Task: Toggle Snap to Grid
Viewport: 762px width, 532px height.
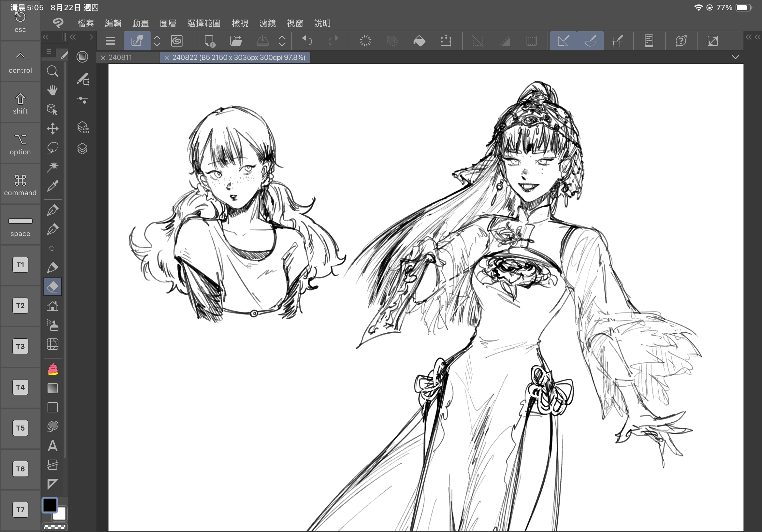Action: pos(617,41)
